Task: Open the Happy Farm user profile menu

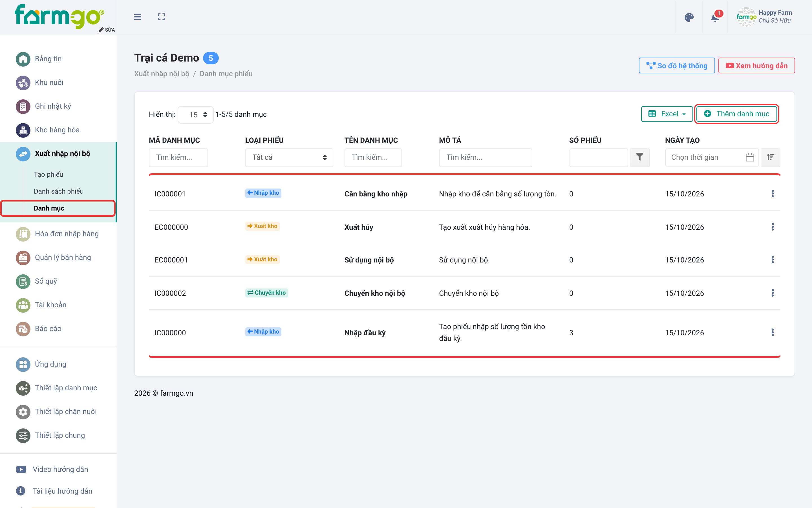Action: pyautogui.click(x=764, y=17)
